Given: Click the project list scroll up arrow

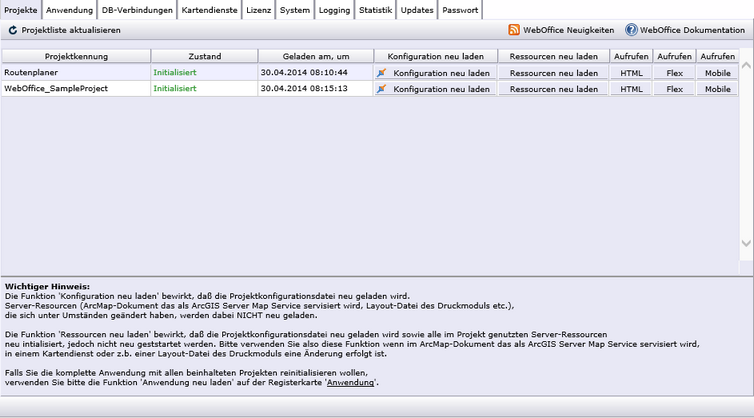Looking at the screenshot, I should pyautogui.click(x=746, y=65).
